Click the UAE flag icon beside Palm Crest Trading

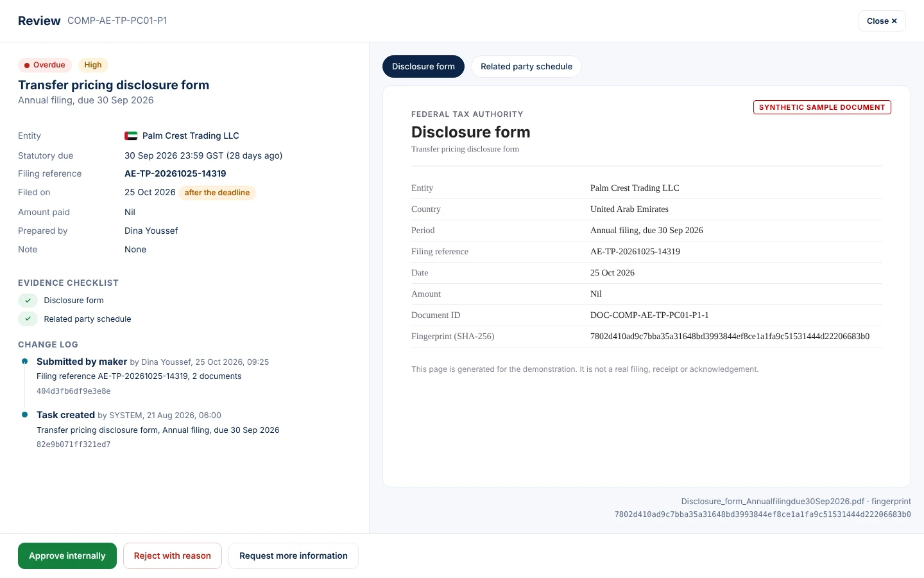(x=131, y=136)
